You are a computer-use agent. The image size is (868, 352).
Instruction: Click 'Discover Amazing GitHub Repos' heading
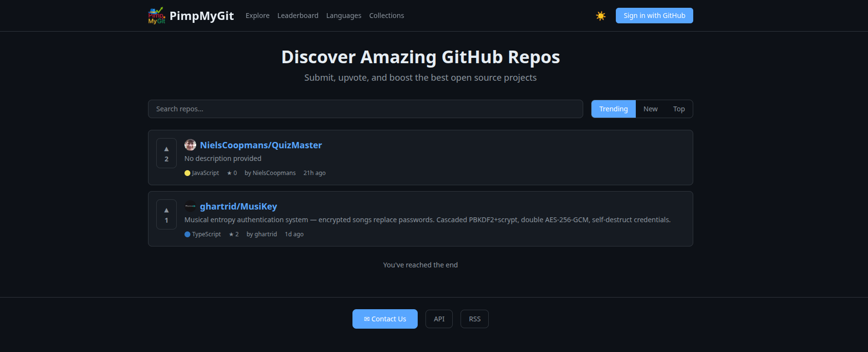(421, 57)
